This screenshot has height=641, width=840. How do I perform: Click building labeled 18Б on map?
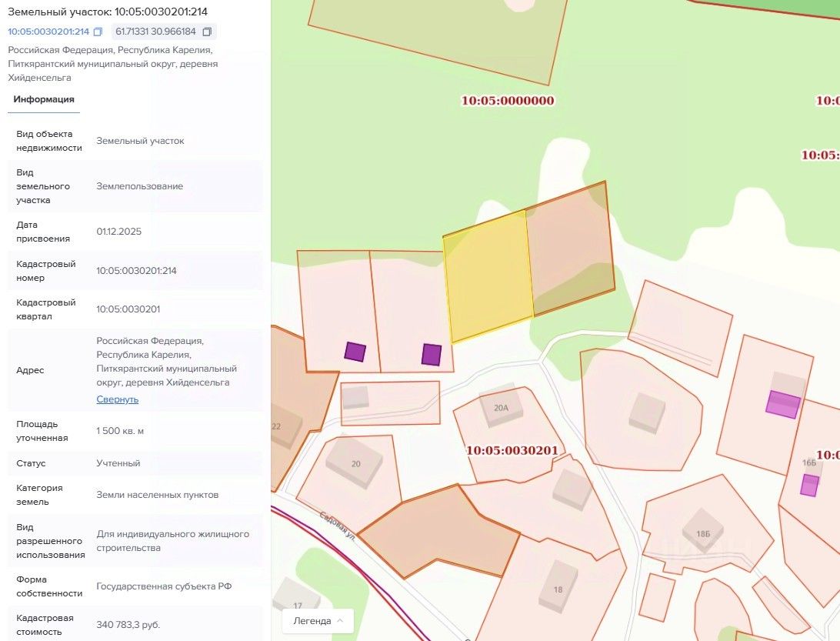(703, 532)
